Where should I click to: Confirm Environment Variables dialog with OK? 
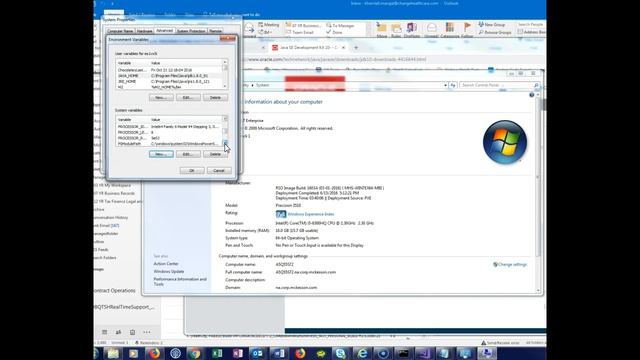[x=192, y=170]
